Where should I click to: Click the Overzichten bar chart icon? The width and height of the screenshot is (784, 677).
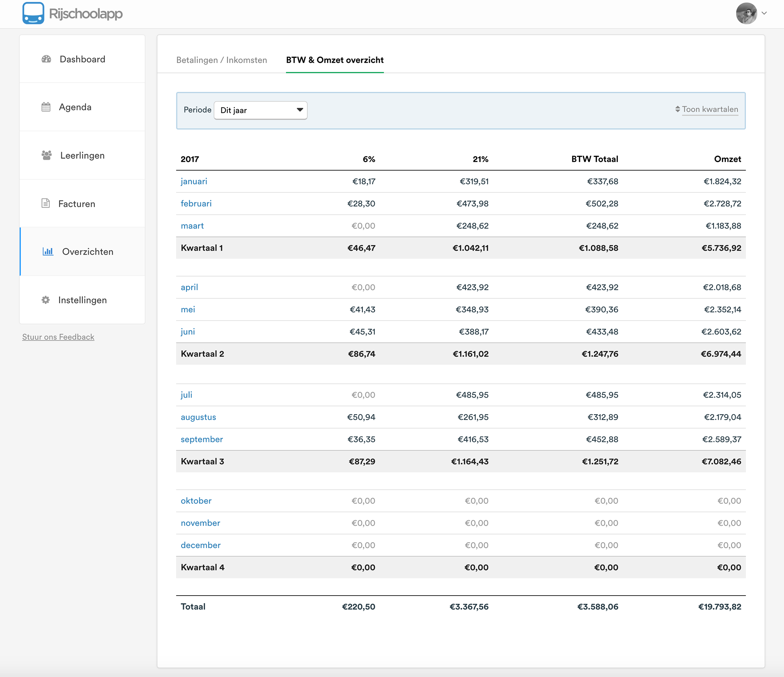coord(48,251)
